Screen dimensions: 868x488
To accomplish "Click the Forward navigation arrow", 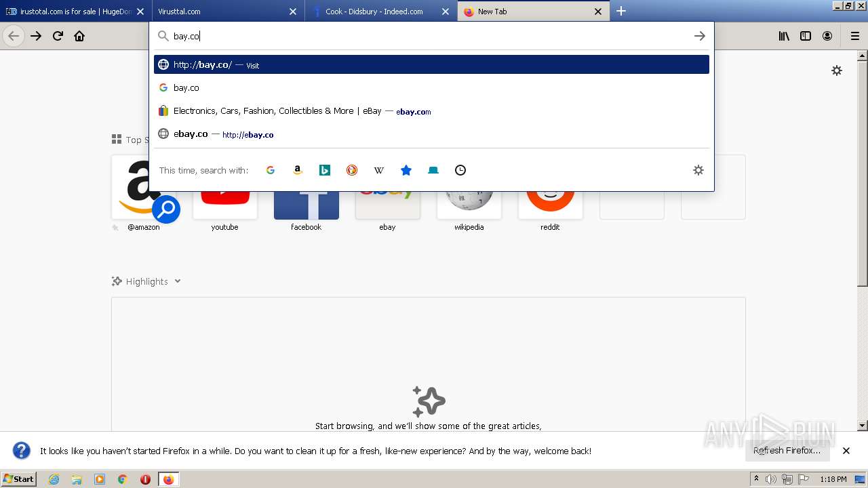I will click(36, 36).
